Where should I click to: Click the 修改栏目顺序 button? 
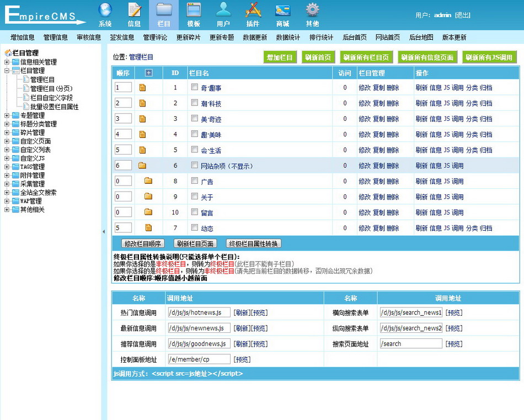click(143, 243)
